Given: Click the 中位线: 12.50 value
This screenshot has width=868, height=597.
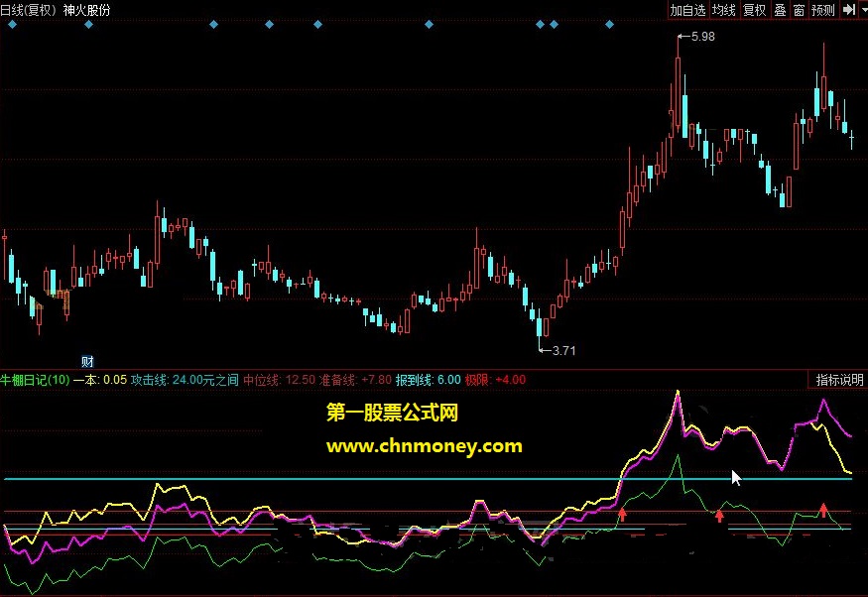Looking at the screenshot, I should click(x=280, y=380).
